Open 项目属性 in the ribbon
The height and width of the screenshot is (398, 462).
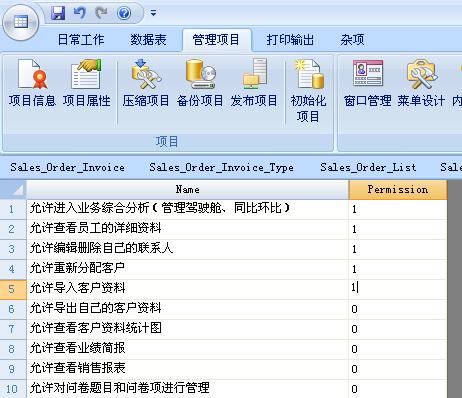pos(86,82)
